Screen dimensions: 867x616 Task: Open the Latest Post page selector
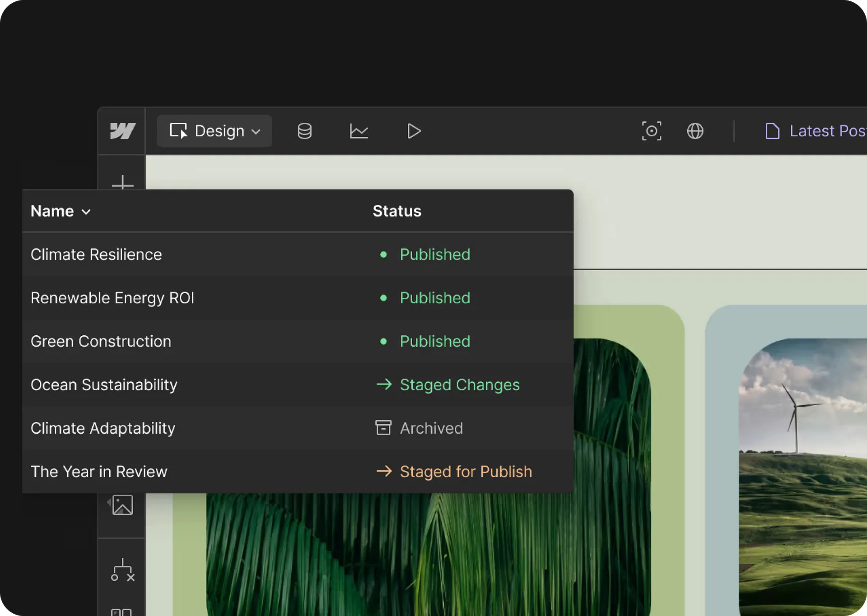coord(816,131)
